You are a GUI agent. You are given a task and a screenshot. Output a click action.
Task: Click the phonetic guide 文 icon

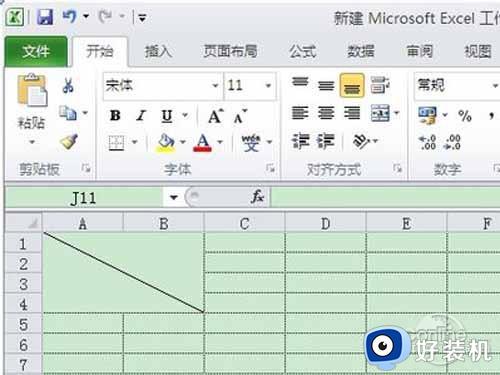point(251,142)
